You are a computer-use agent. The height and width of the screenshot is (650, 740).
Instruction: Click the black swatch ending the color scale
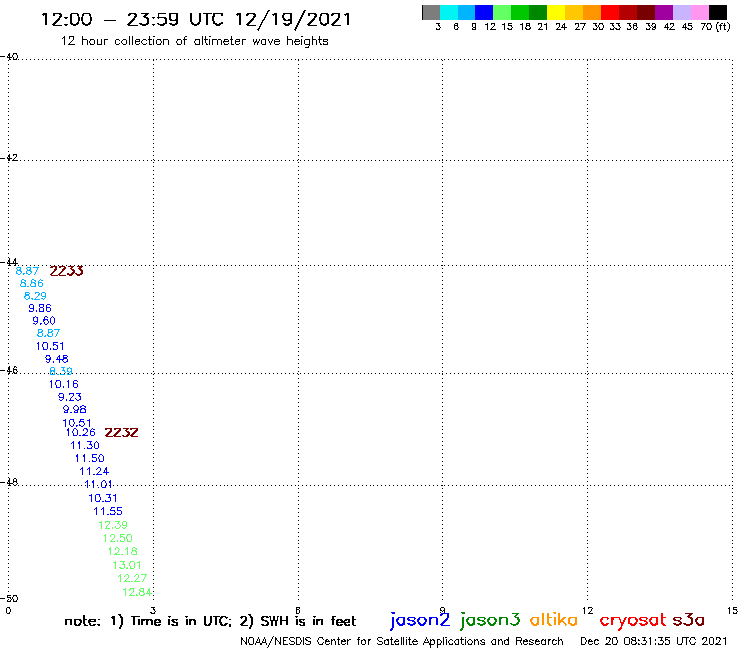click(718, 12)
